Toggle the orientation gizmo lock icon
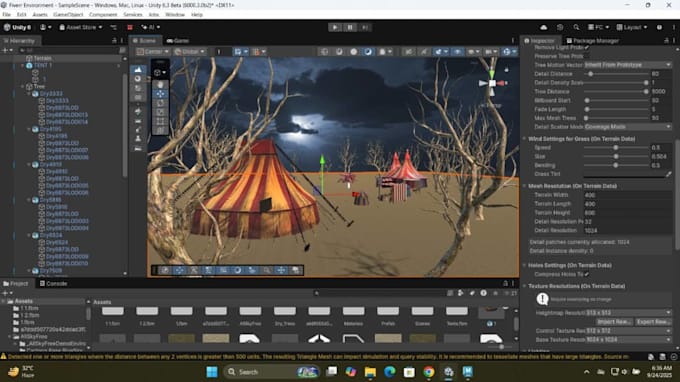This screenshot has width=680, height=382. 507,69
